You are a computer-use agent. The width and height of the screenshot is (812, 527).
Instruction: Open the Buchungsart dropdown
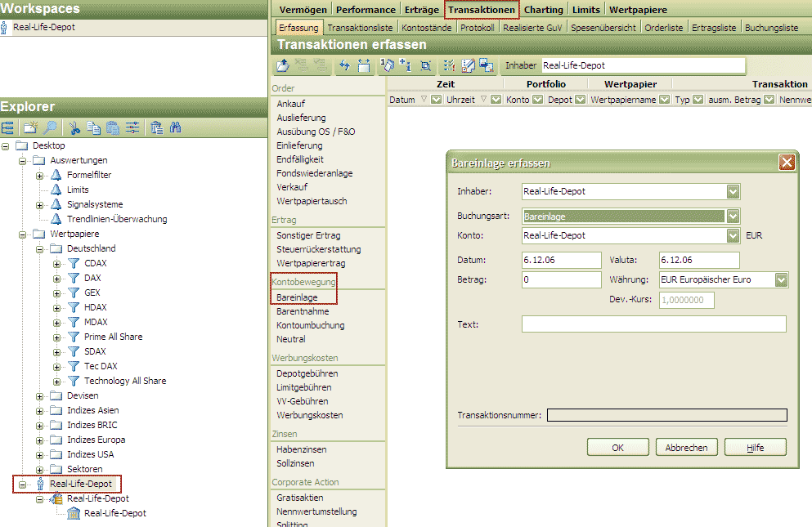click(x=733, y=217)
